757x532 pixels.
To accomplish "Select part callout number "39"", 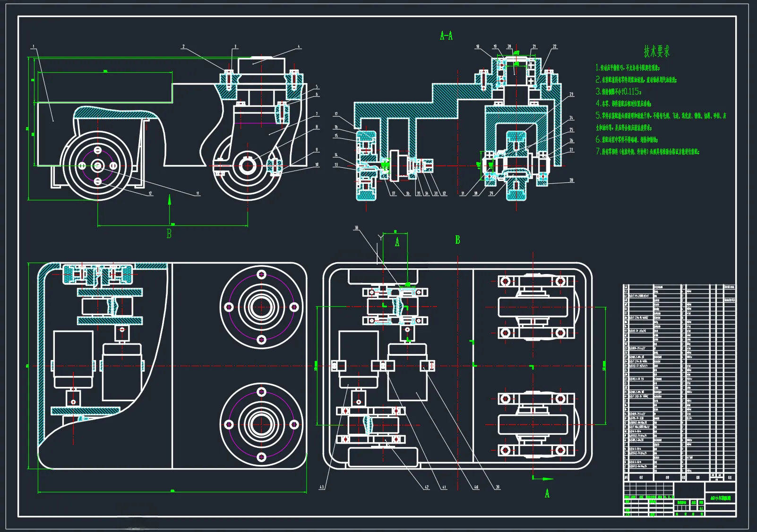I will (498, 487).
